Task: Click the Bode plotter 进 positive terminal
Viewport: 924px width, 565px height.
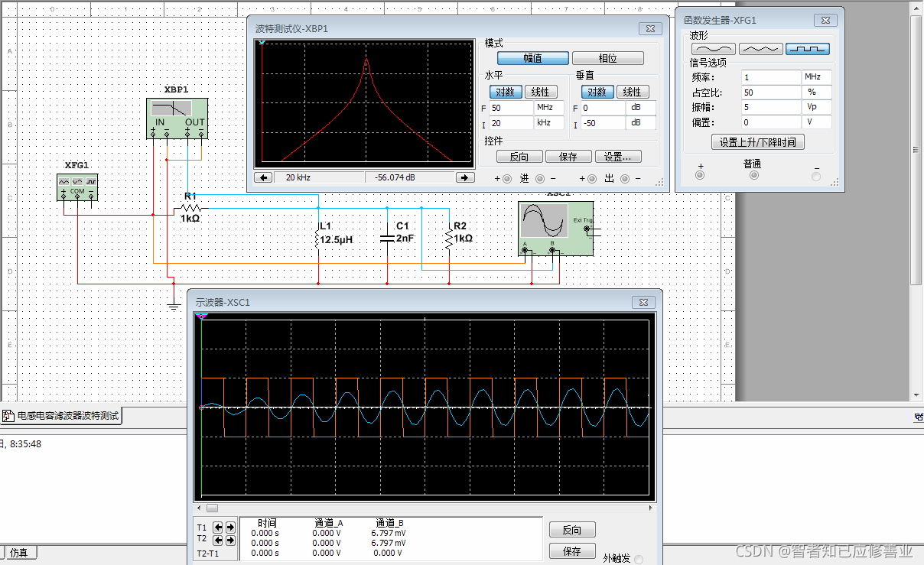Action: (x=506, y=179)
